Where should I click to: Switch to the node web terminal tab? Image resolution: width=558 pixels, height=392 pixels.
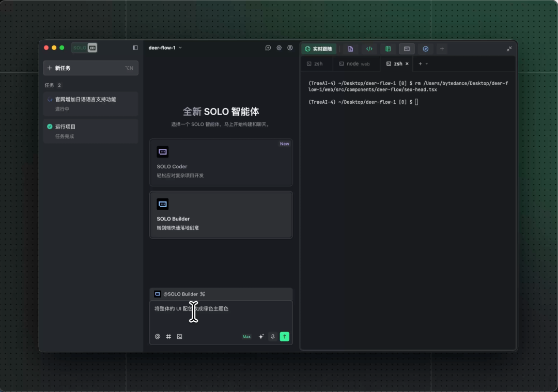(355, 64)
